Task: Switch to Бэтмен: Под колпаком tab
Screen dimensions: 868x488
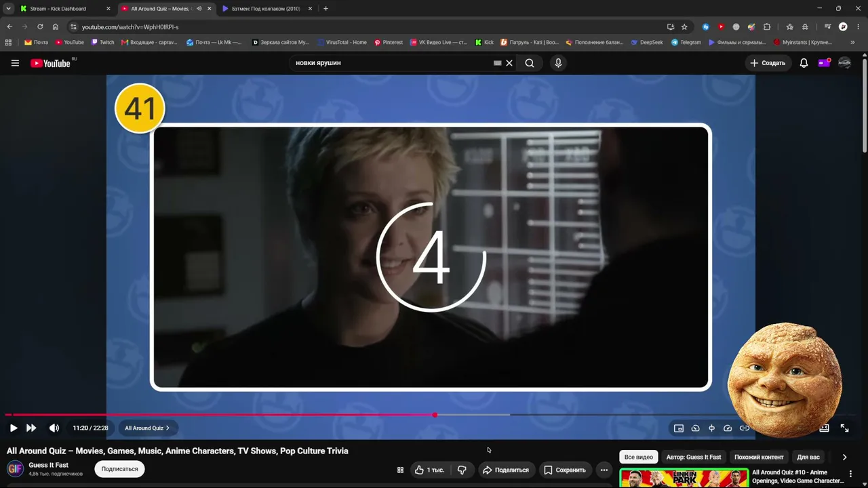Action: pos(266,9)
